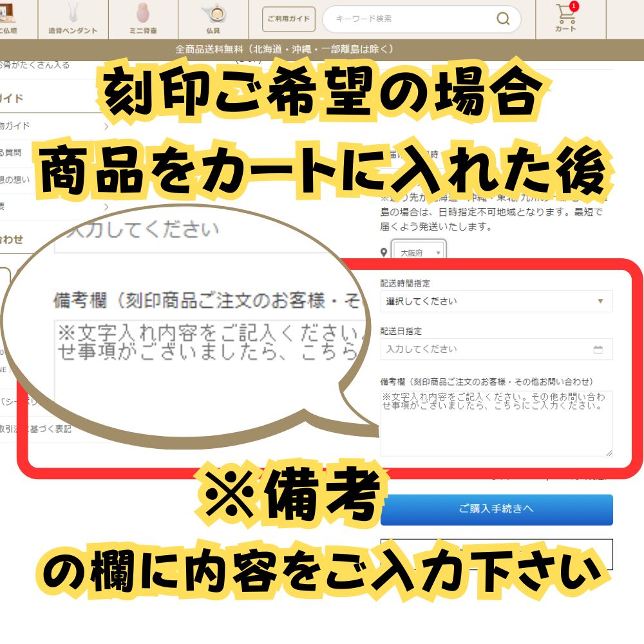
Task: Expand the sidebar chevron near 要
Action: pyautogui.click(x=106, y=207)
